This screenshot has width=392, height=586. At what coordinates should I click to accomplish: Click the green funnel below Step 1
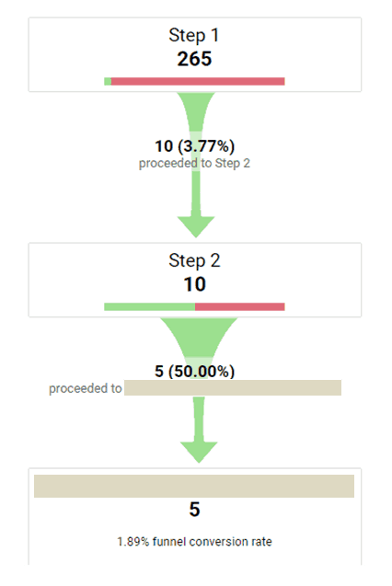click(196, 112)
